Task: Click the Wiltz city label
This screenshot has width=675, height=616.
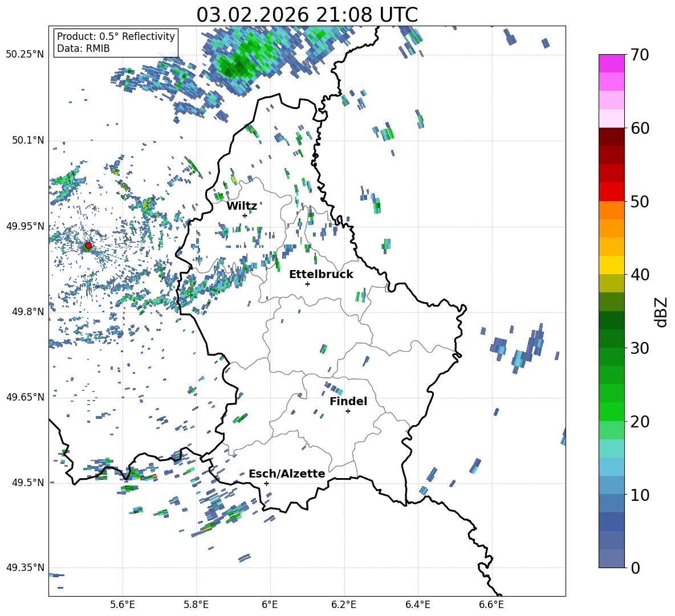Action: click(x=242, y=206)
